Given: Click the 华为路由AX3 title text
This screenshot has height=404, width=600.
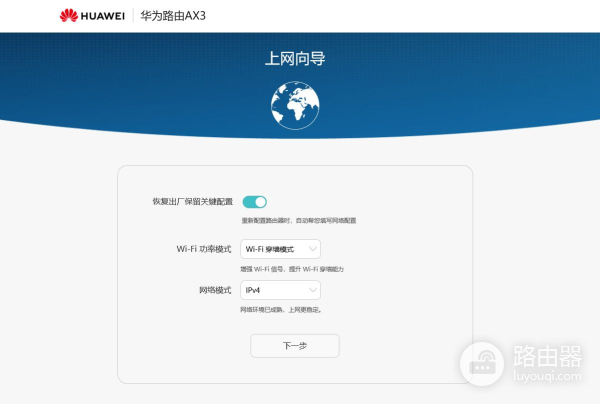Looking at the screenshot, I should pyautogui.click(x=173, y=16).
